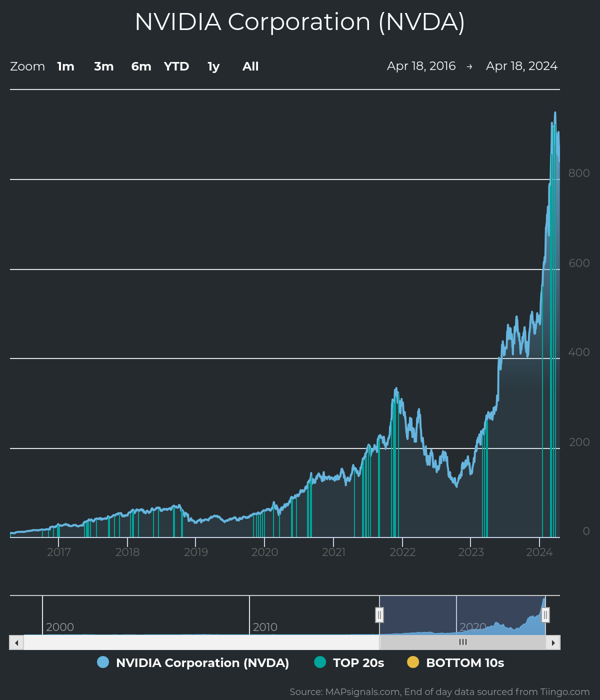
Task: Set zoom range to 6m
Action: click(x=141, y=66)
